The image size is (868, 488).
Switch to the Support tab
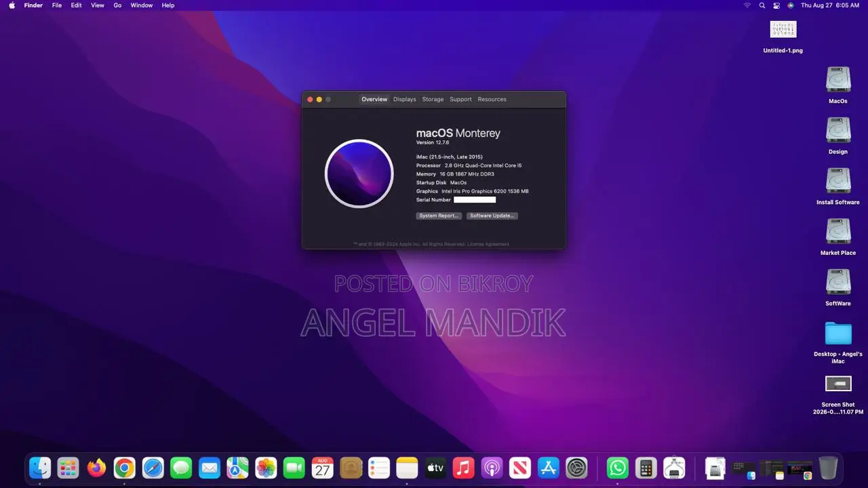(x=460, y=99)
